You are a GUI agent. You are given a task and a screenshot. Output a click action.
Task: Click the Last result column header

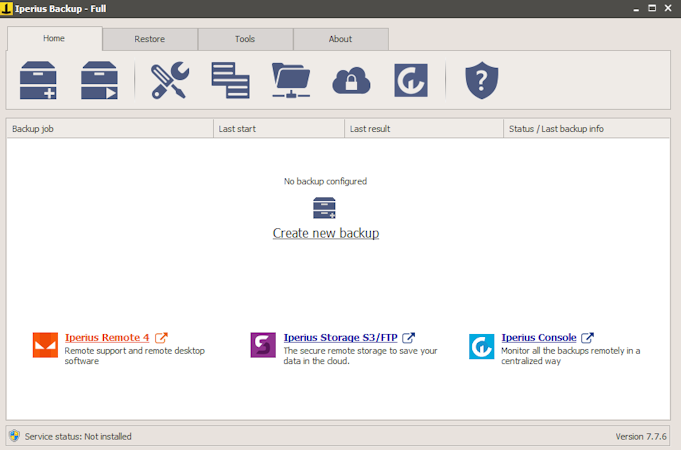tap(424, 129)
